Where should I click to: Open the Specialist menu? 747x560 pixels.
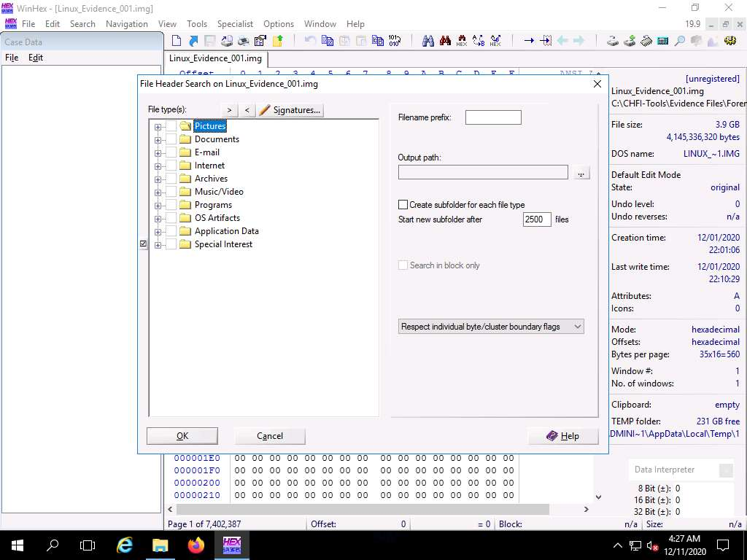click(x=235, y=24)
